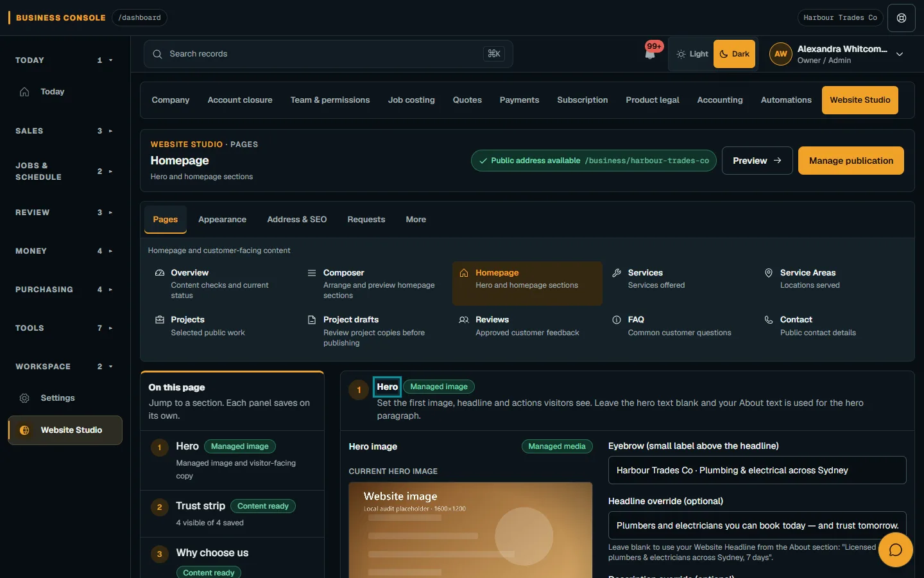Click the current hero image thumbnail

coord(470,530)
